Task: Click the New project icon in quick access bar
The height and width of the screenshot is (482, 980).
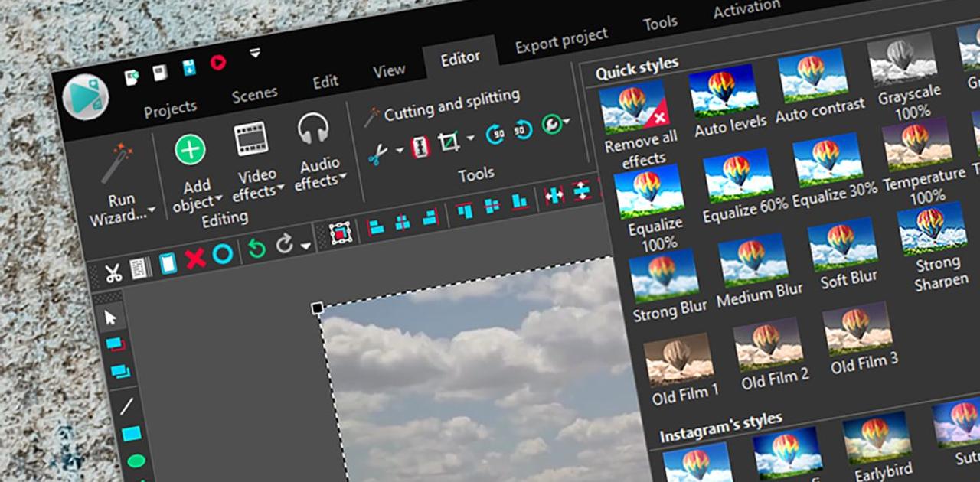Action: [131, 77]
